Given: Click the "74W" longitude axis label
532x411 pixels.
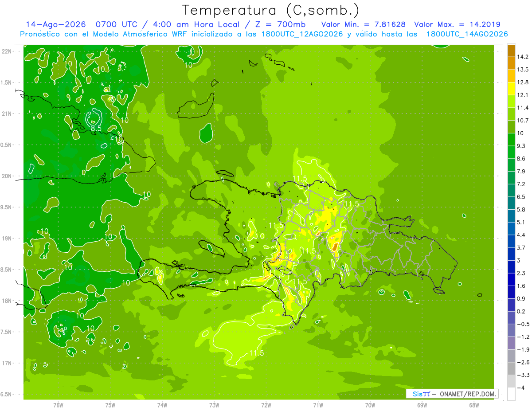Looking at the screenshot, I should point(162,405).
